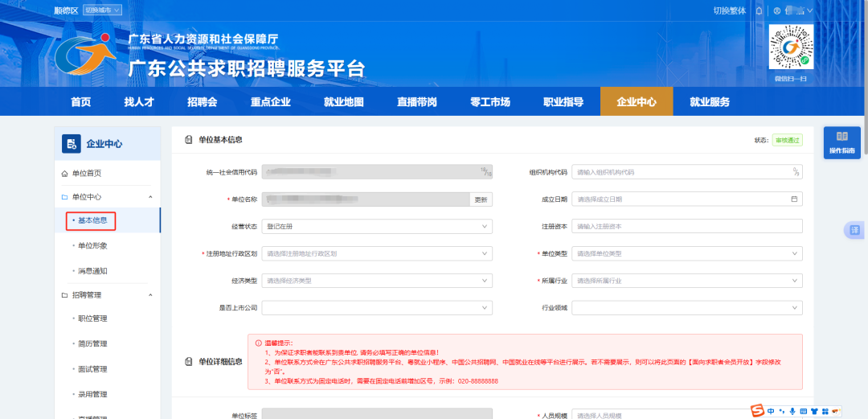This screenshot has width=868, height=419.
Task: Click the notification bell icon
Action: 759,10
